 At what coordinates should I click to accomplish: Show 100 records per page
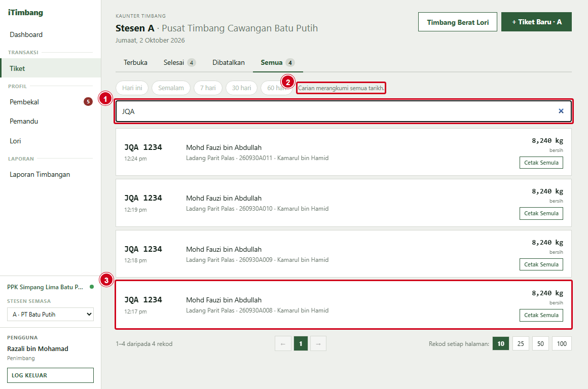pos(562,343)
